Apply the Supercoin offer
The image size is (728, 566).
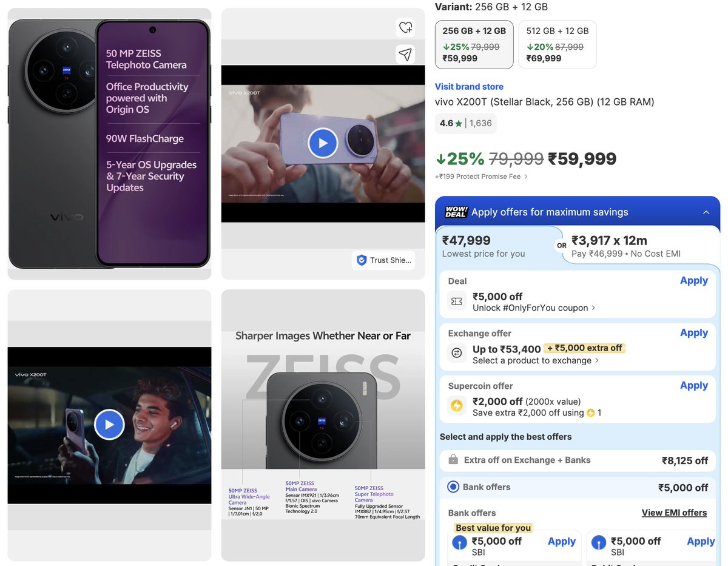coord(694,385)
